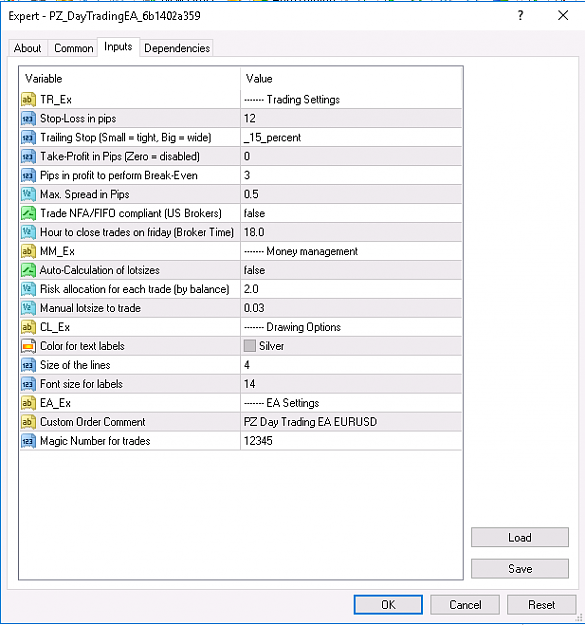Switch to the About tab

pos(27,48)
